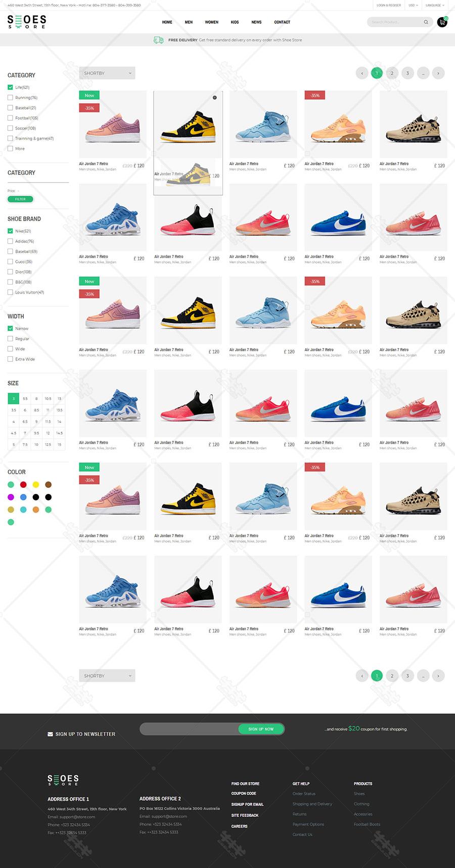Click the green FILTER button
Screen dimensions: 455x868
pyautogui.click(x=20, y=199)
